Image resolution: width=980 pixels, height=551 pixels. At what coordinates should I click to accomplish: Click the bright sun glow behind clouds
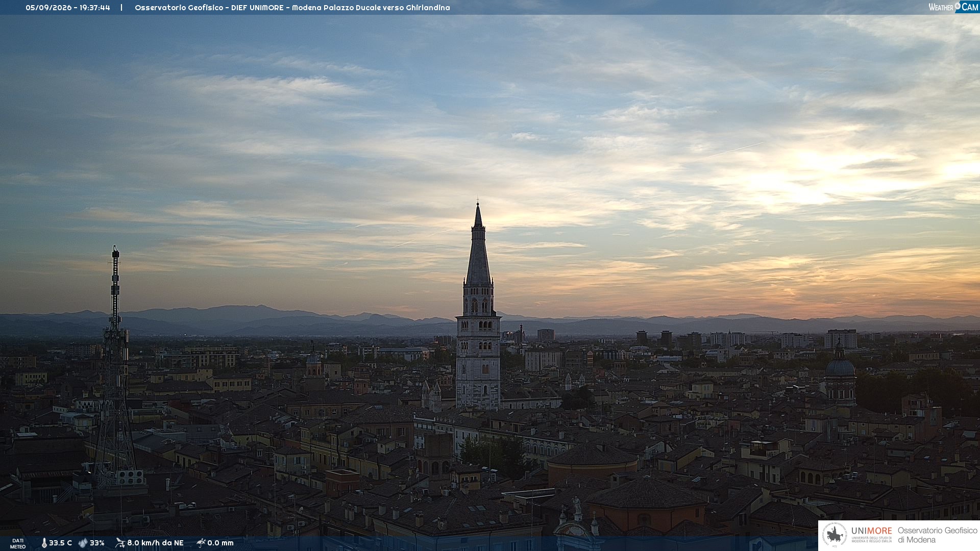[x=806, y=179]
